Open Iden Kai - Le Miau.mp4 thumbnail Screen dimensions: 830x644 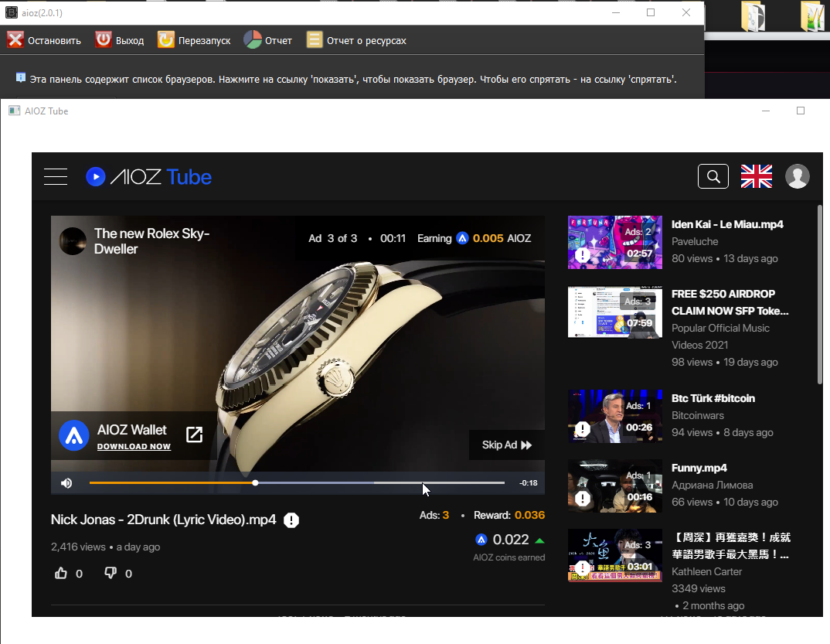(615, 242)
